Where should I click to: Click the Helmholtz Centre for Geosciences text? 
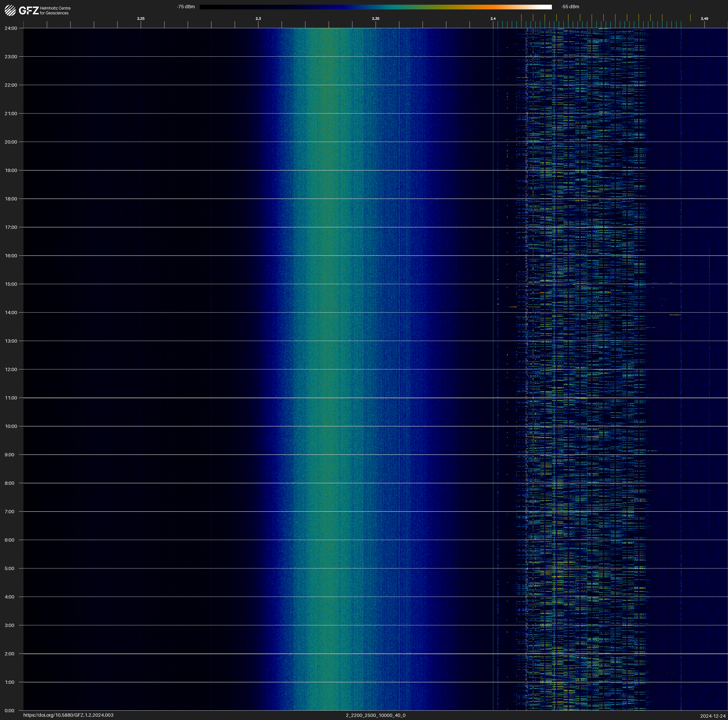click(x=55, y=11)
